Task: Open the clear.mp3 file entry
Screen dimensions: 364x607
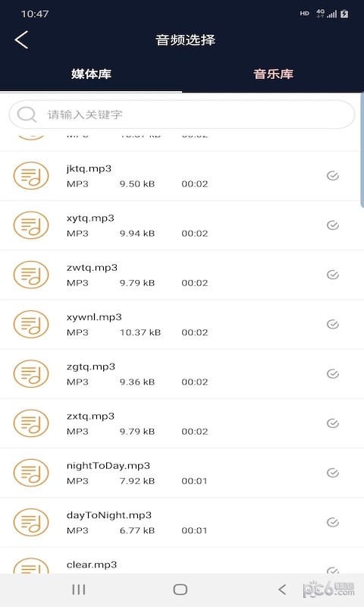Action: [182, 561]
